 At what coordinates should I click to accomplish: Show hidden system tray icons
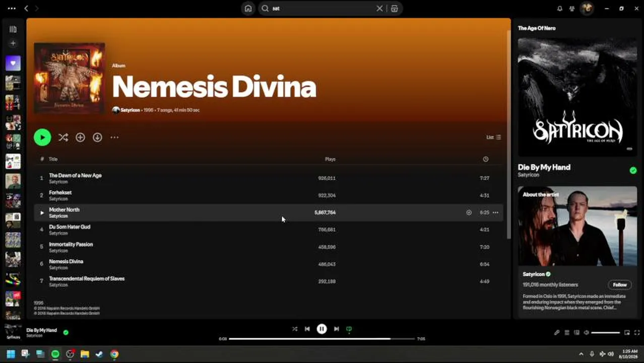pyautogui.click(x=581, y=354)
